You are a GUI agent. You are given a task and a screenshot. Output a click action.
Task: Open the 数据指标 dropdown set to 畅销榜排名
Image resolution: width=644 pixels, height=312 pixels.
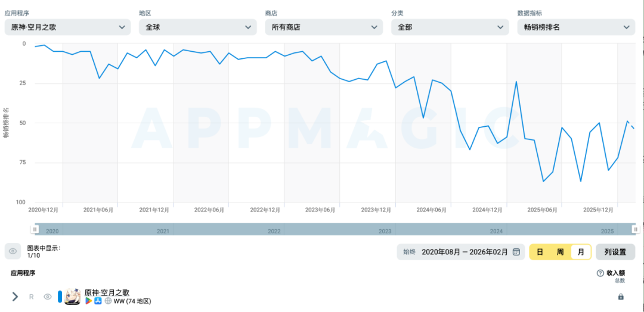pyautogui.click(x=576, y=27)
